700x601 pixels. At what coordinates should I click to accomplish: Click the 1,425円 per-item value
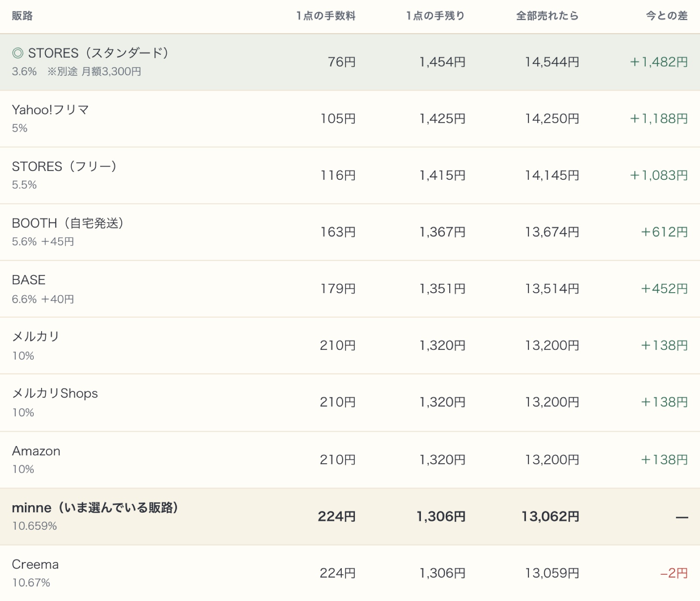pos(442,119)
